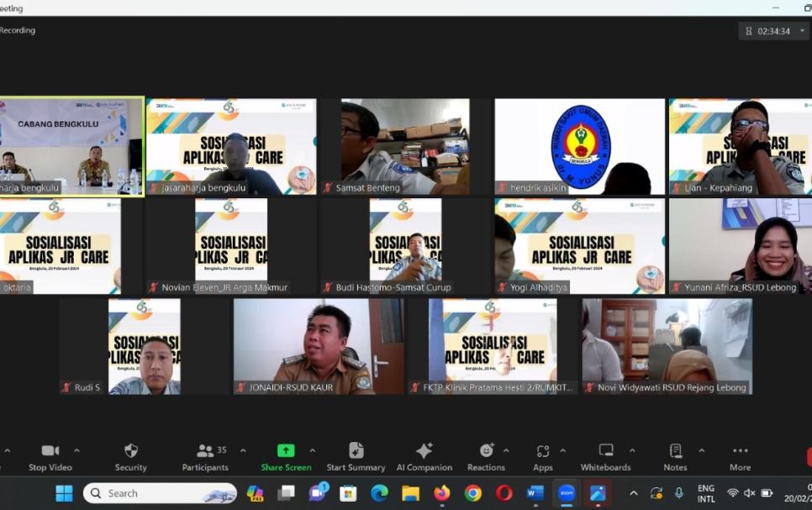Open the Photos app on taskbar
This screenshot has height=510, width=812.
[598, 493]
